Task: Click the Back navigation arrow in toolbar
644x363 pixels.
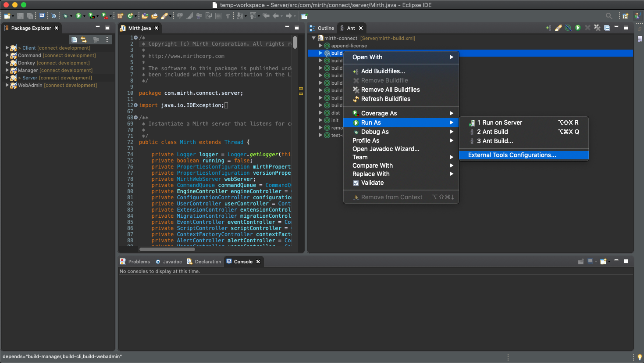Action: tap(276, 16)
